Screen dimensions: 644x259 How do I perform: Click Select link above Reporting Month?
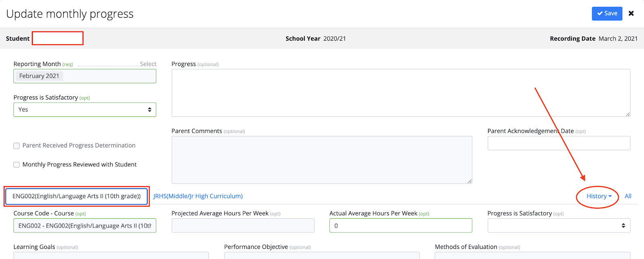coord(148,64)
